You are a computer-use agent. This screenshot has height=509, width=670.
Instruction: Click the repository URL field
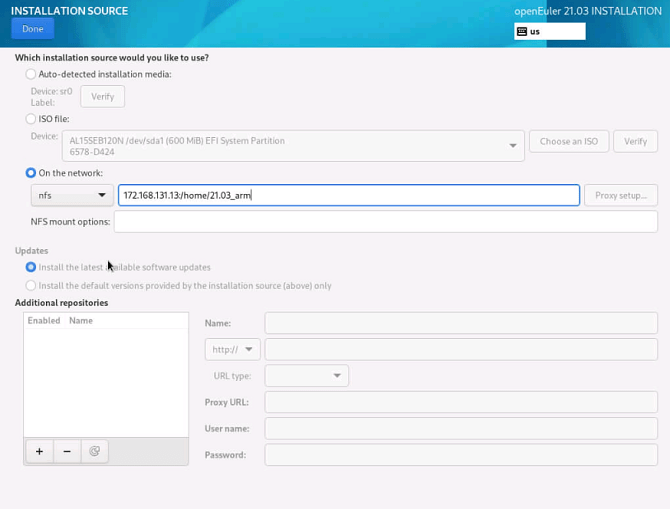[461, 350]
